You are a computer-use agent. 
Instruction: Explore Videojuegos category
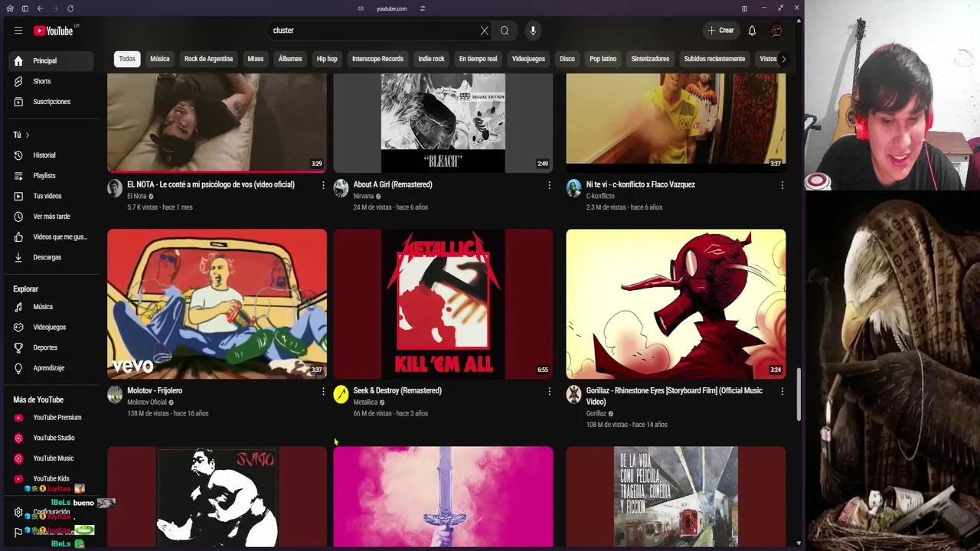(51, 328)
